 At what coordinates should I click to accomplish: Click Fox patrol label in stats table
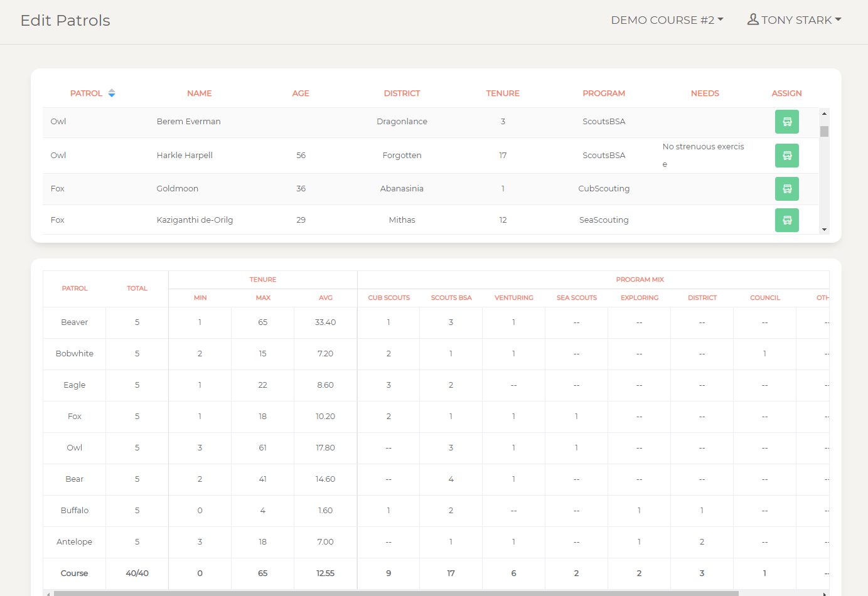[74, 417]
